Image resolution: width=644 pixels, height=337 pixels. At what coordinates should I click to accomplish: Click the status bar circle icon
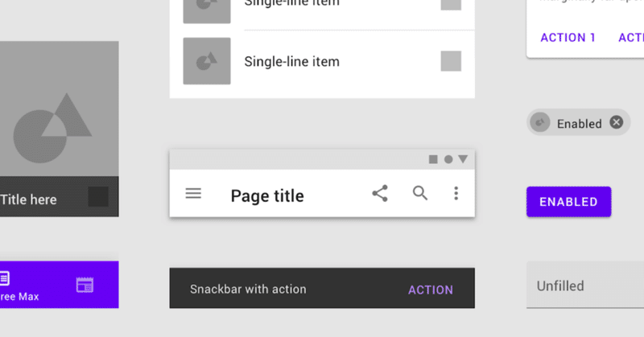[x=448, y=159]
